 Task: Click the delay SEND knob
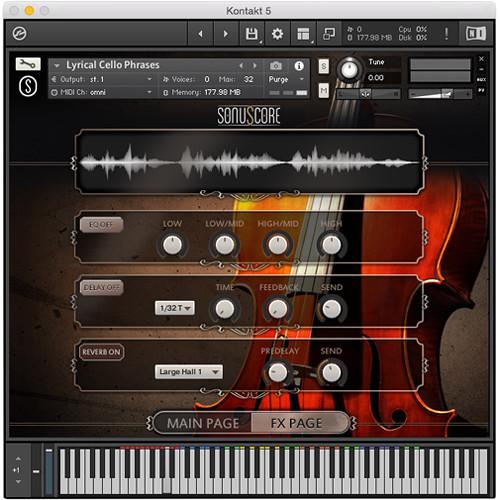(331, 309)
